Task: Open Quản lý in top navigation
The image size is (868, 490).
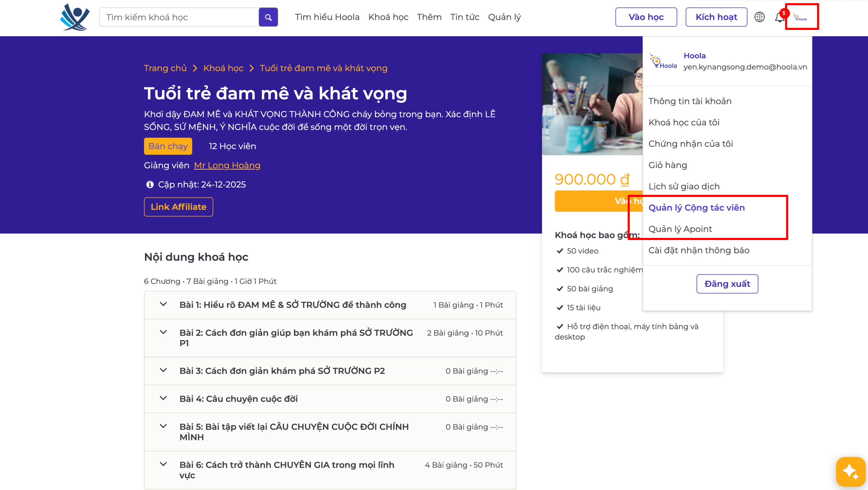Action: point(504,17)
